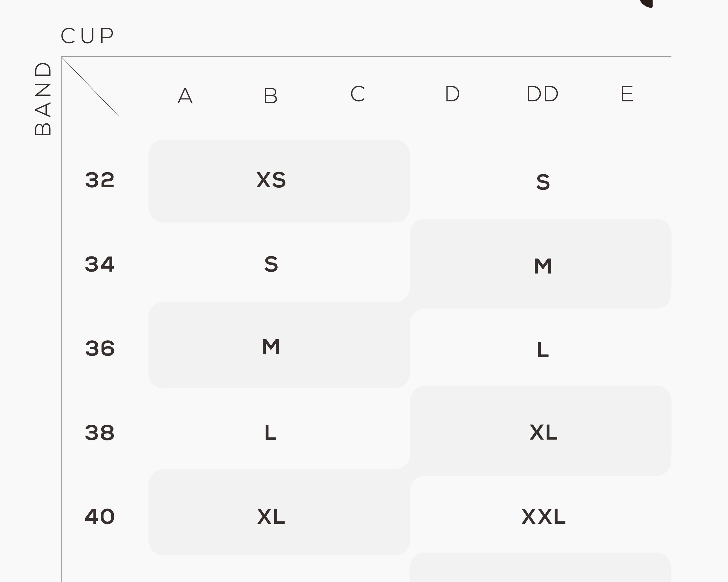Click the band 36 row label
This screenshot has height=582, width=728.
pyautogui.click(x=99, y=349)
